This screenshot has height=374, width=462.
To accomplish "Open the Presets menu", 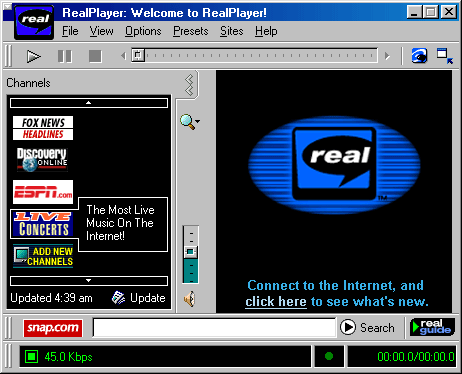I will [x=191, y=31].
